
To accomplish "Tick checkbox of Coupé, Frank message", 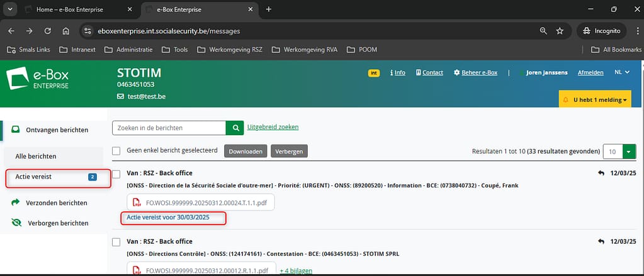I will 116,174.
